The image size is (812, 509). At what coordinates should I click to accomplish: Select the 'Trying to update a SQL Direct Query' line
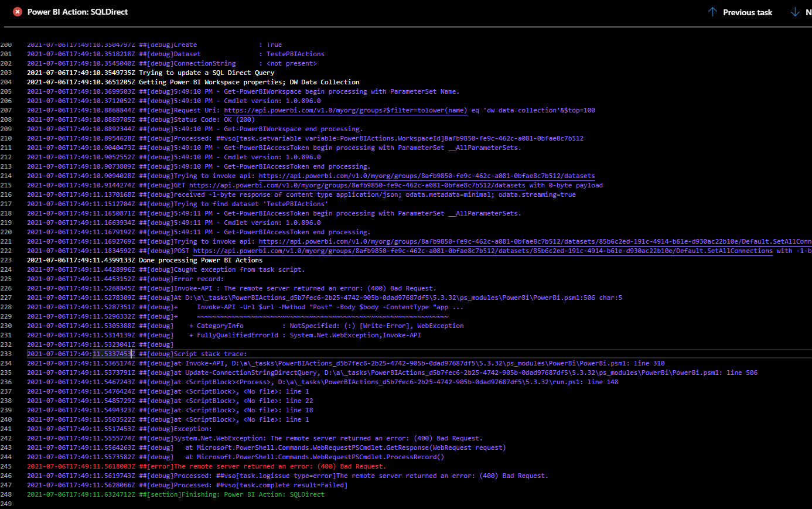pyautogui.click(x=151, y=73)
